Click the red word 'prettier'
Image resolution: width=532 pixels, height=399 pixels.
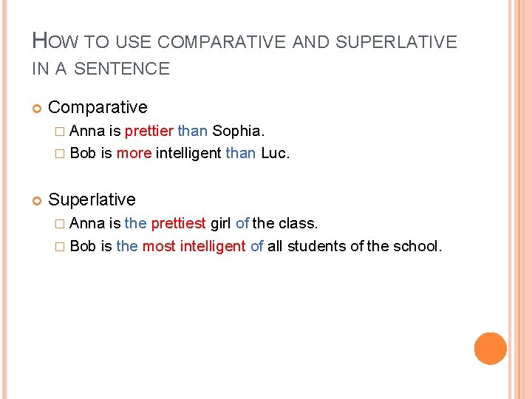[149, 132]
